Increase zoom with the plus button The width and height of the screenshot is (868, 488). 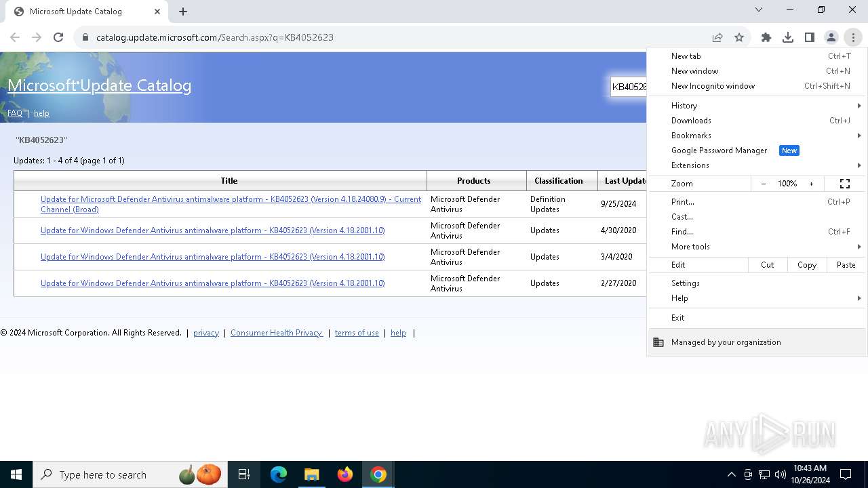click(811, 184)
